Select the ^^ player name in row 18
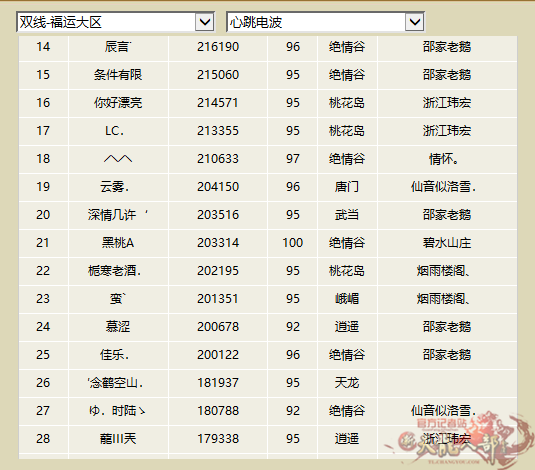 118,159
